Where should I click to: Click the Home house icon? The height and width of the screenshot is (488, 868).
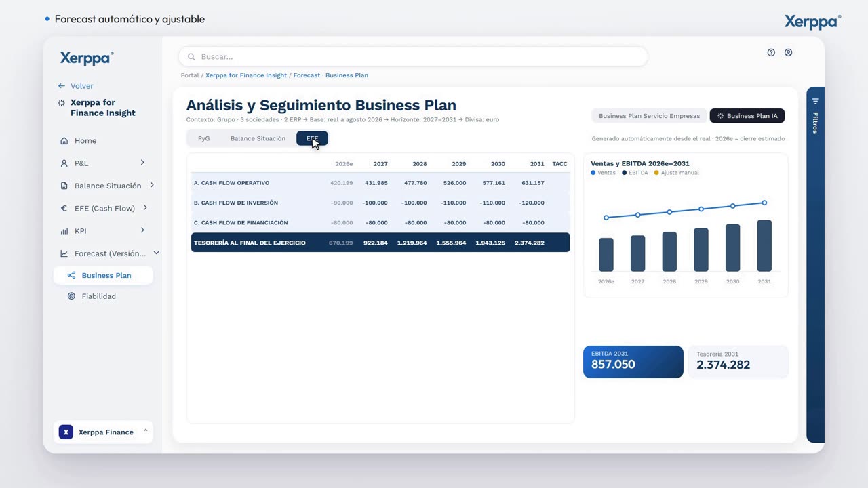click(64, 141)
